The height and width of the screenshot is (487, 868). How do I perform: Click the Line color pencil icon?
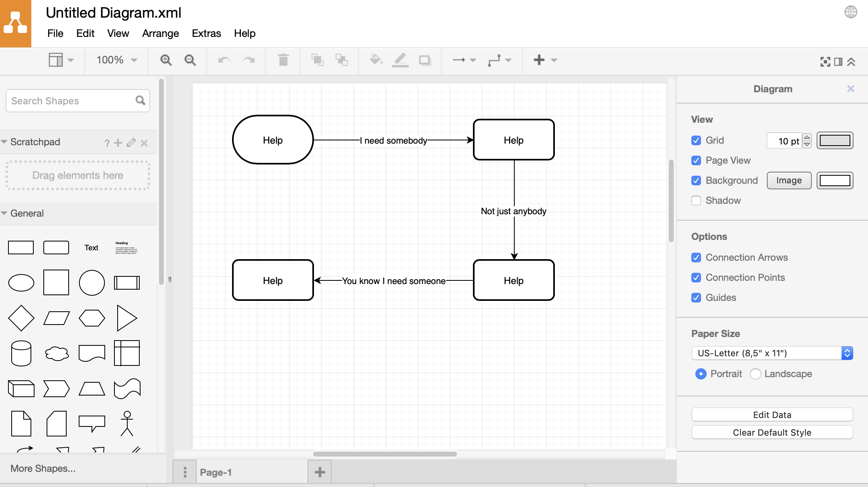[400, 59]
